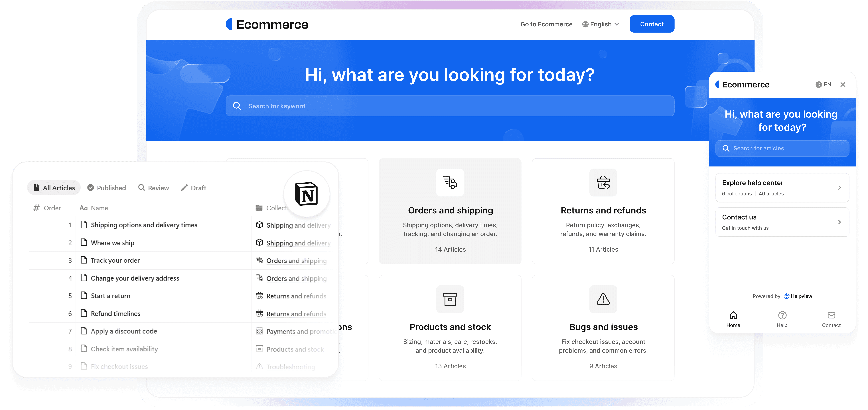Select the Contact tab in widget footer
The width and height of the screenshot is (868, 410).
coord(831,320)
